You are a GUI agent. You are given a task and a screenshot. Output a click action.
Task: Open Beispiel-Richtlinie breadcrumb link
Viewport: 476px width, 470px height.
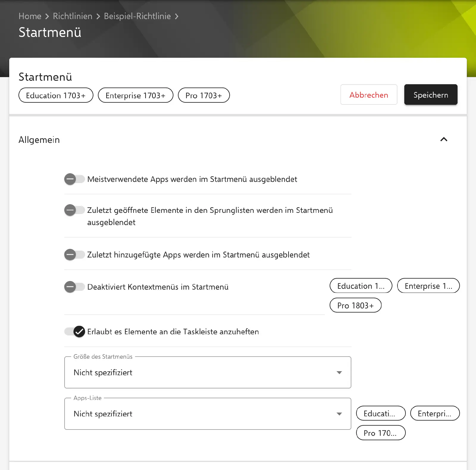[137, 16]
